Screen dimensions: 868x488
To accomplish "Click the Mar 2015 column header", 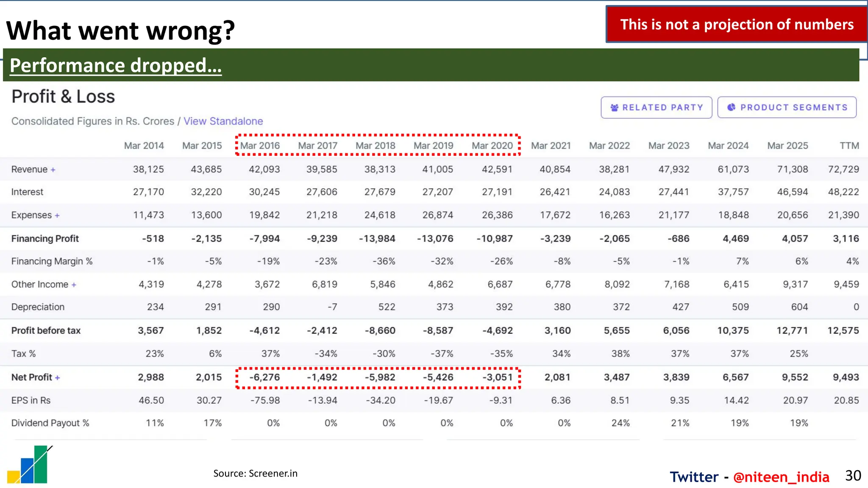I will (x=202, y=146).
